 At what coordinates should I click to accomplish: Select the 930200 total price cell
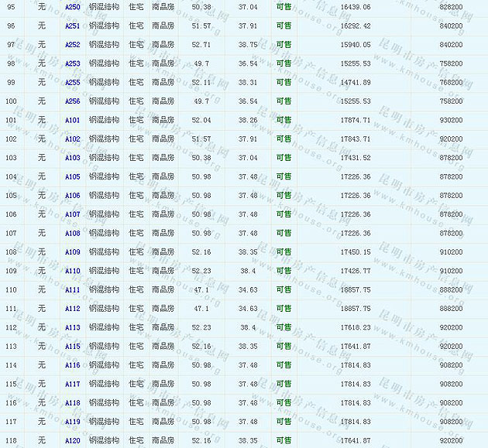[450, 120]
